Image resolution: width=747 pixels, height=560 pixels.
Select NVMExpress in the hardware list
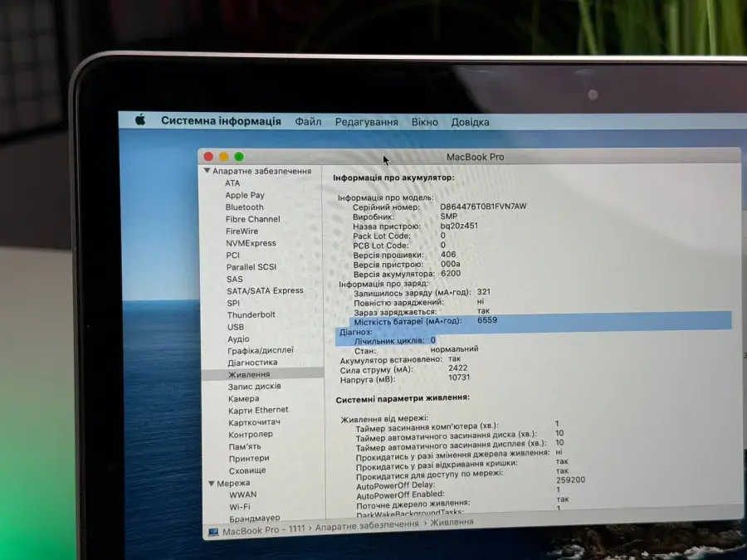pos(251,243)
